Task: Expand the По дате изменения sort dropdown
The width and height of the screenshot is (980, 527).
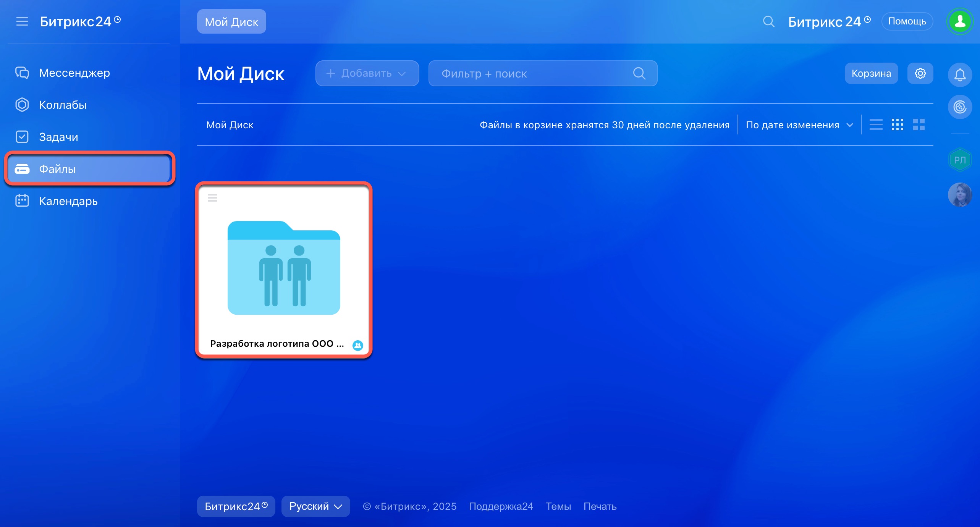Action: (x=799, y=125)
